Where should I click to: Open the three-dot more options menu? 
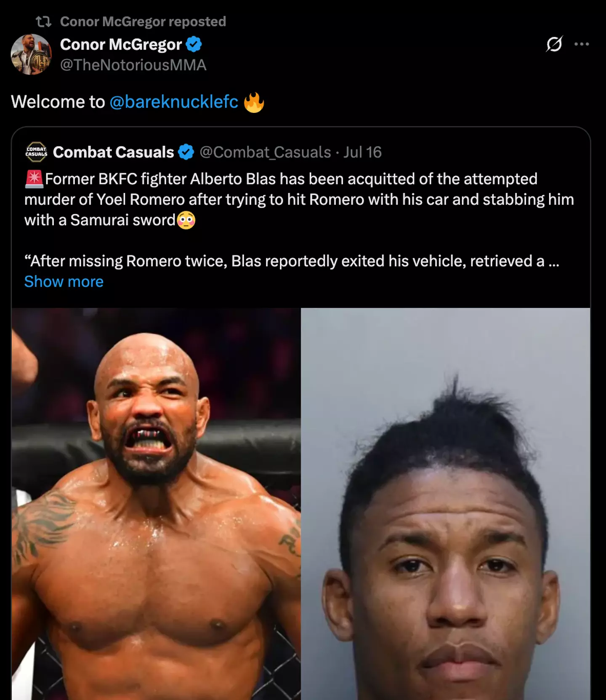click(582, 44)
